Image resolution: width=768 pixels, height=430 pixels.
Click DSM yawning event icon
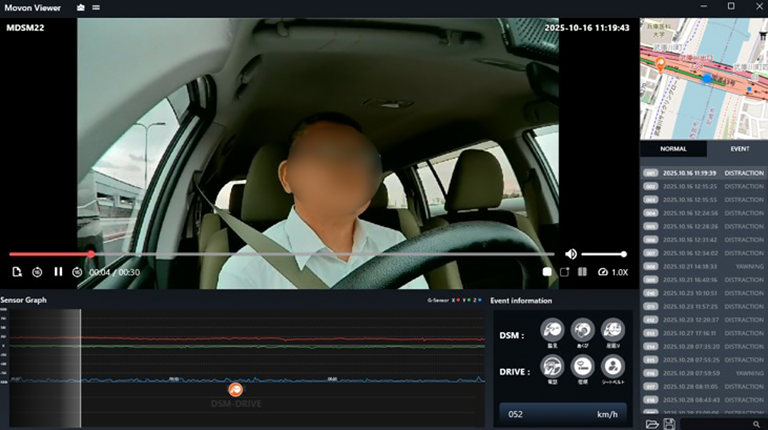[582, 330]
